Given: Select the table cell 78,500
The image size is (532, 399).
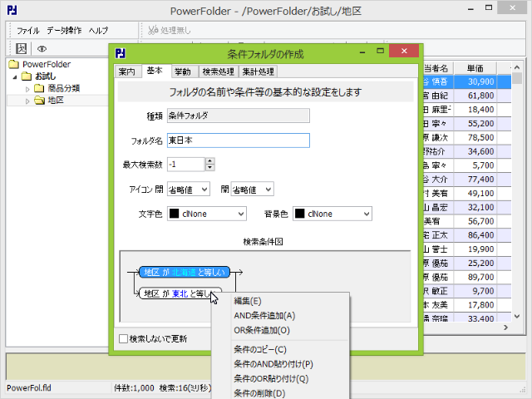Looking at the screenshot, I should pos(475,137).
